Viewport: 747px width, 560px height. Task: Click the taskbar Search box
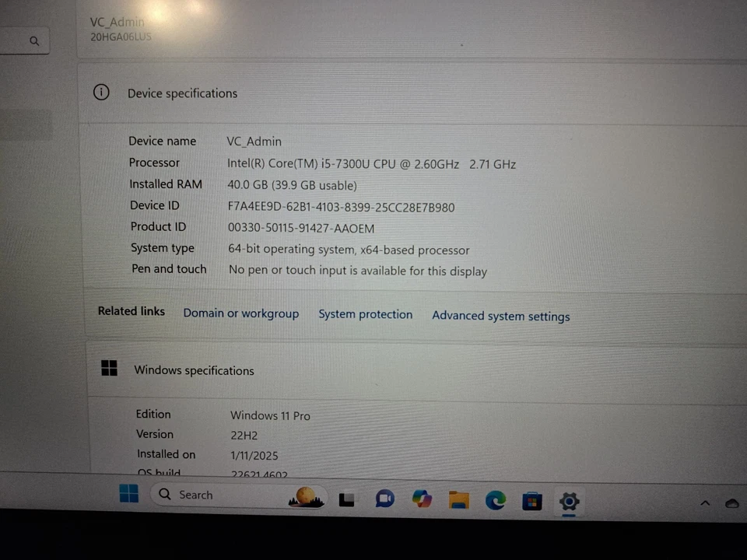238,495
